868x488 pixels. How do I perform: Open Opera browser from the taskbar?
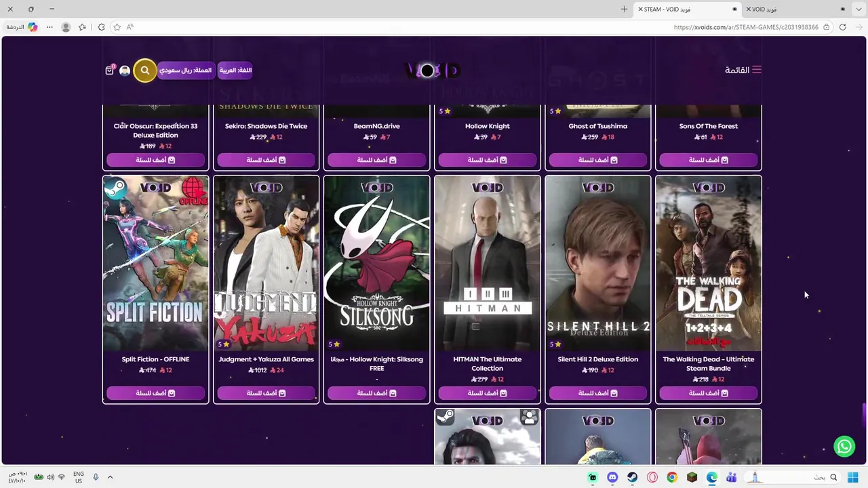(x=652, y=477)
